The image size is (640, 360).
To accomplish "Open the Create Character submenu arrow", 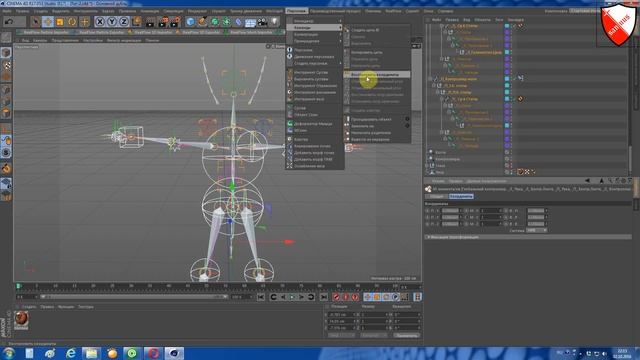I will tap(340, 63).
